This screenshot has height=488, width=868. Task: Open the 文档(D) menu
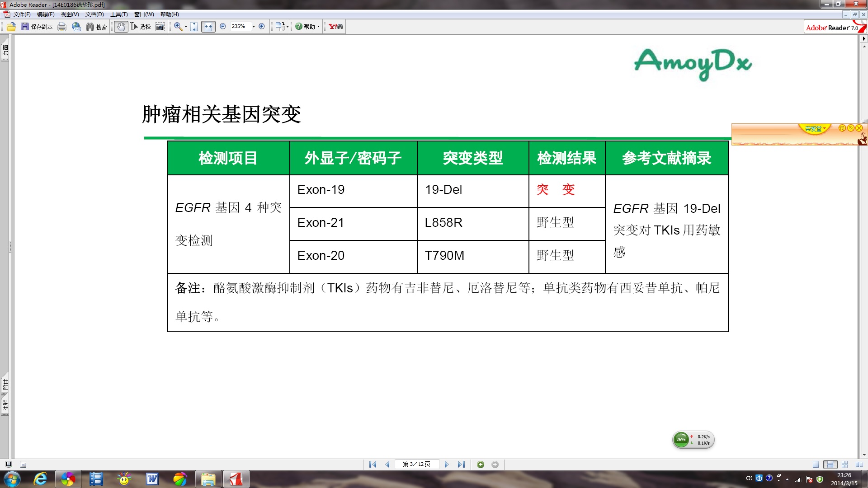94,14
